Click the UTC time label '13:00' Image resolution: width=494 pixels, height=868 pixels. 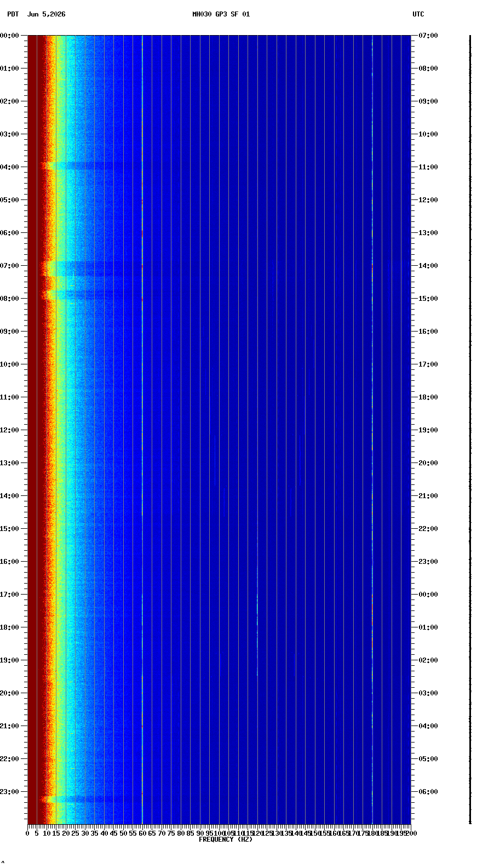(428, 233)
